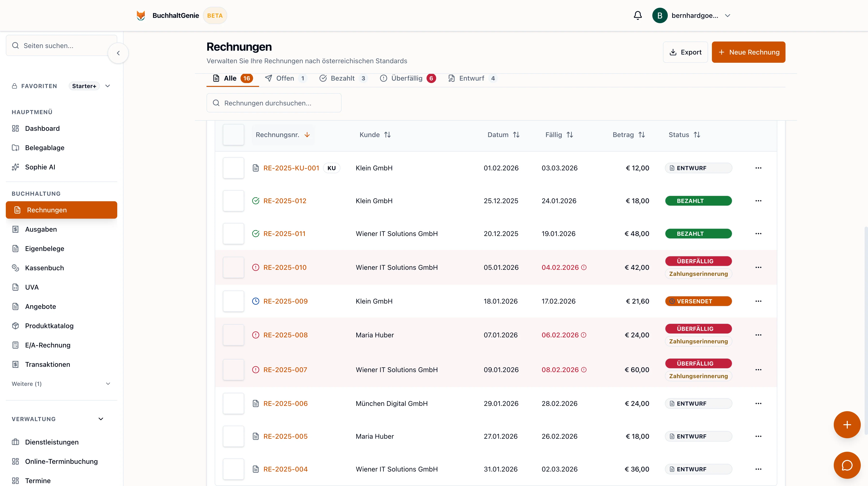Select checkbox for invoice RE-2025-KU-001
868x486 pixels.
click(233, 168)
